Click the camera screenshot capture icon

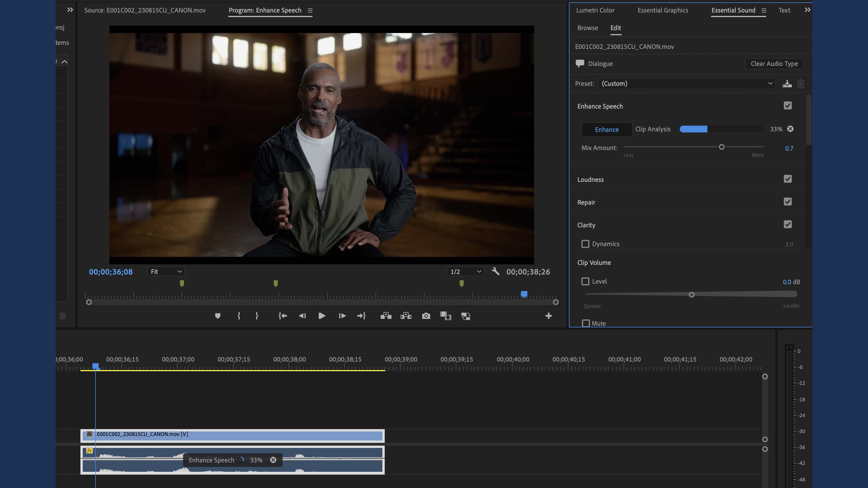tap(425, 316)
